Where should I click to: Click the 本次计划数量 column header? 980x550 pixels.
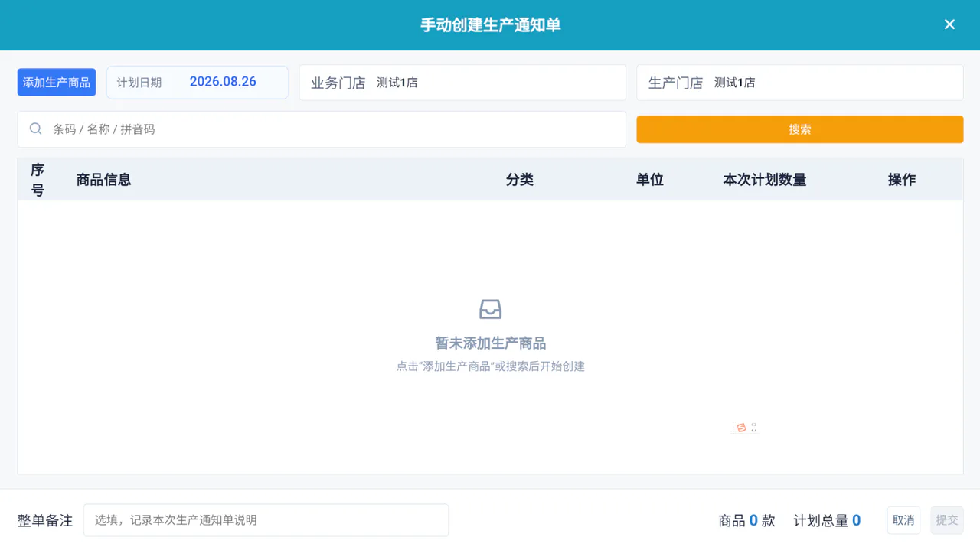click(x=765, y=180)
